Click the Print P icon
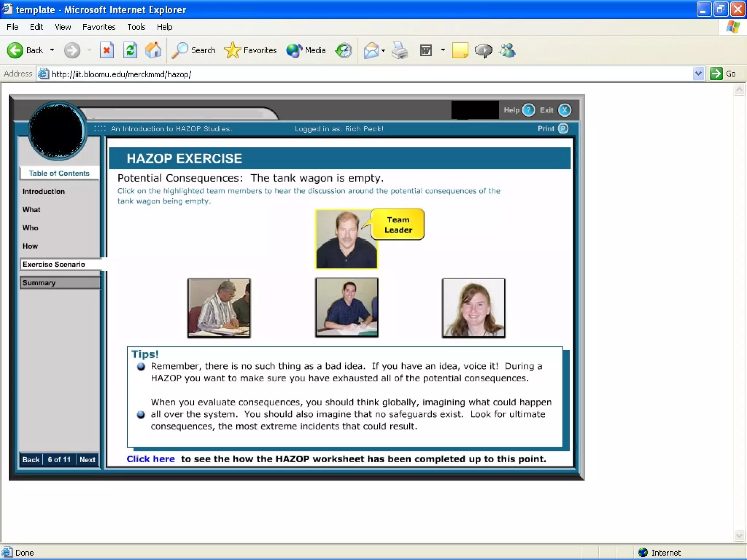The height and width of the screenshot is (560, 747). pyautogui.click(x=563, y=129)
